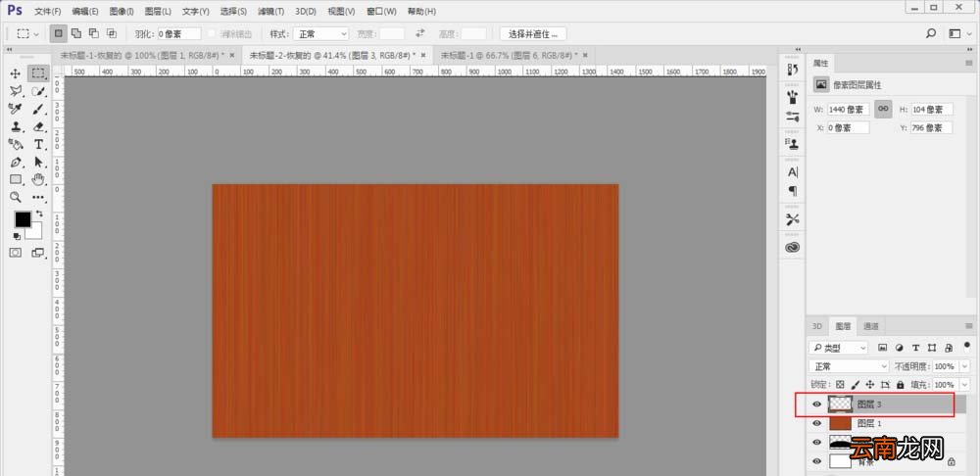Select the Rectangle shape tool
Screen dimensions: 980x476
click(16, 180)
